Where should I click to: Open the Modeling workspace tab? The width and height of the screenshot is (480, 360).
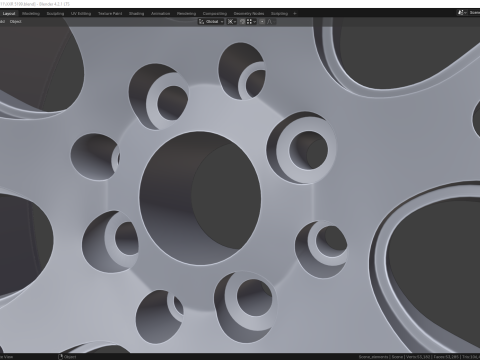click(31, 14)
